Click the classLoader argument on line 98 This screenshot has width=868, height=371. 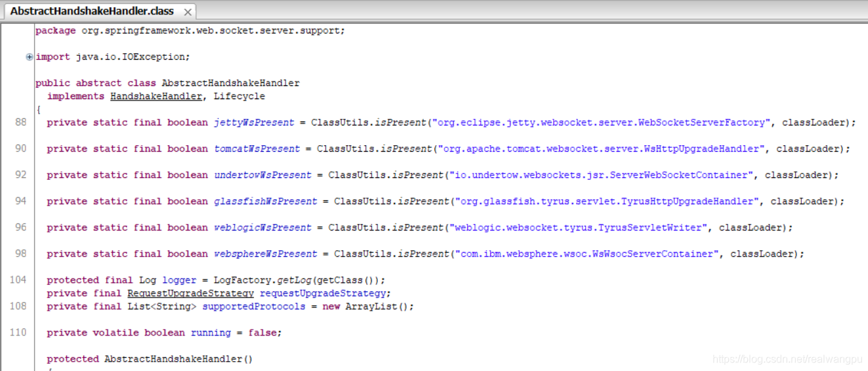[762, 254]
